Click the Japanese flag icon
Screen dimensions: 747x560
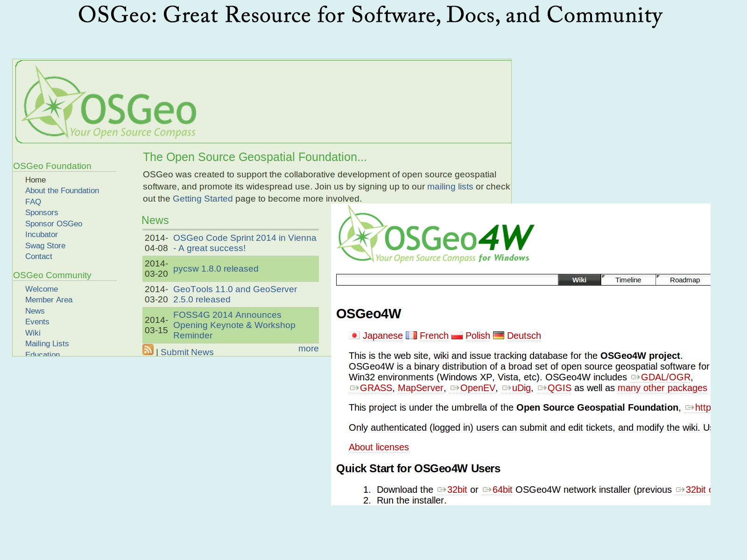(x=354, y=336)
